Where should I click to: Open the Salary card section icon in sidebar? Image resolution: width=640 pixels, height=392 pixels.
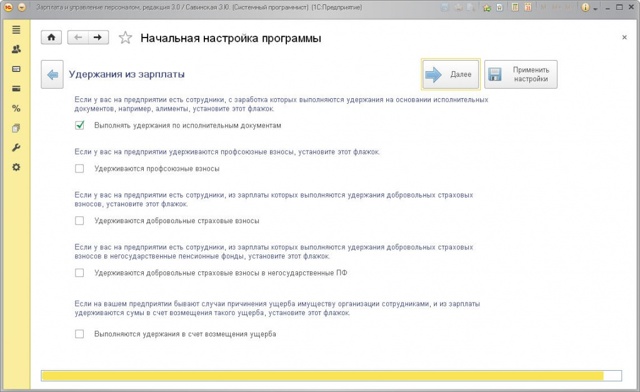pos(16,69)
